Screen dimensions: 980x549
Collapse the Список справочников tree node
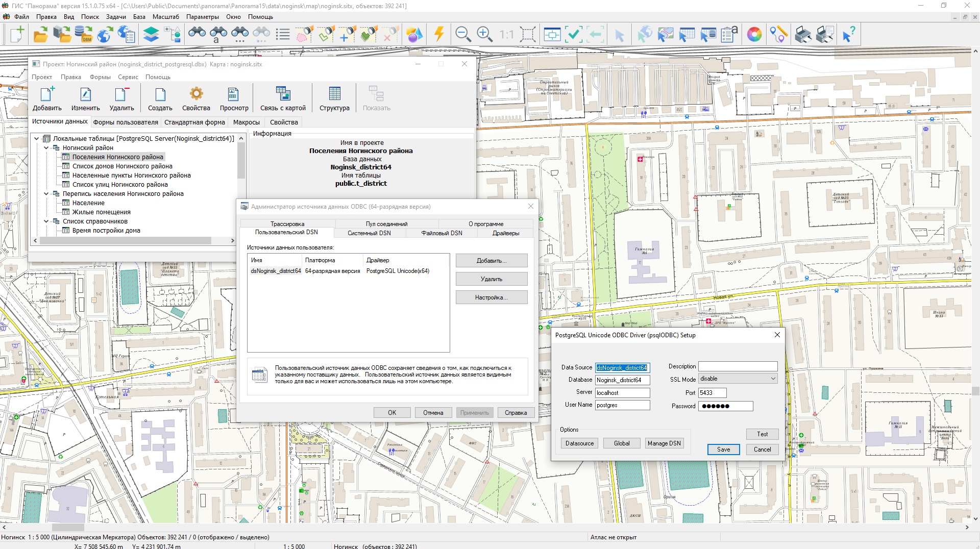[x=46, y=221]
